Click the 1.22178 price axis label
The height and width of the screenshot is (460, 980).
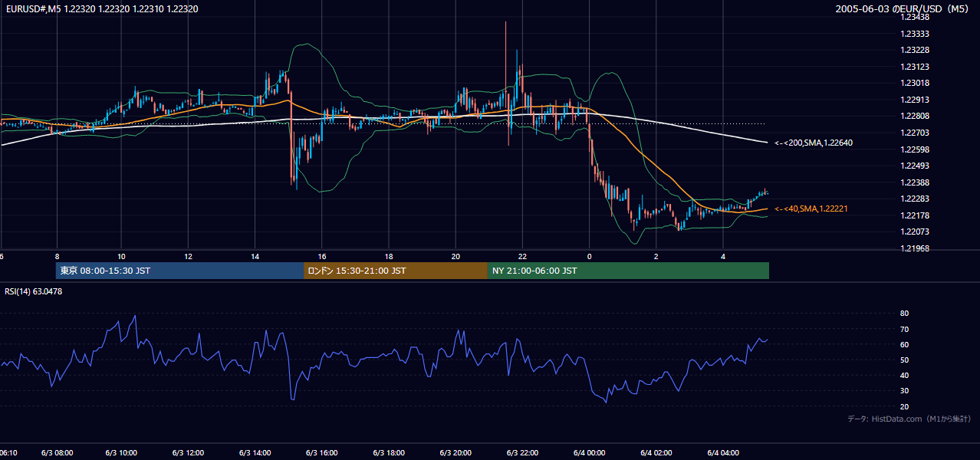916,215
